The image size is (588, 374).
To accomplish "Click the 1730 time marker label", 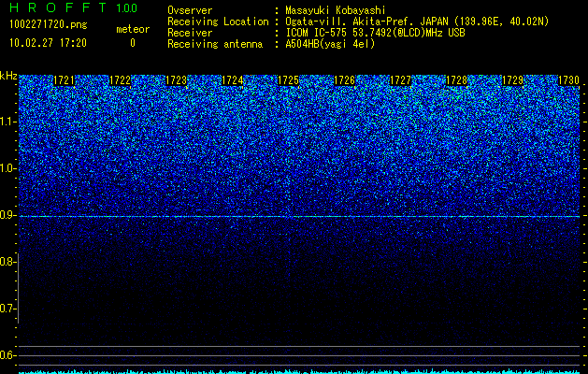I will pos(569,80).
